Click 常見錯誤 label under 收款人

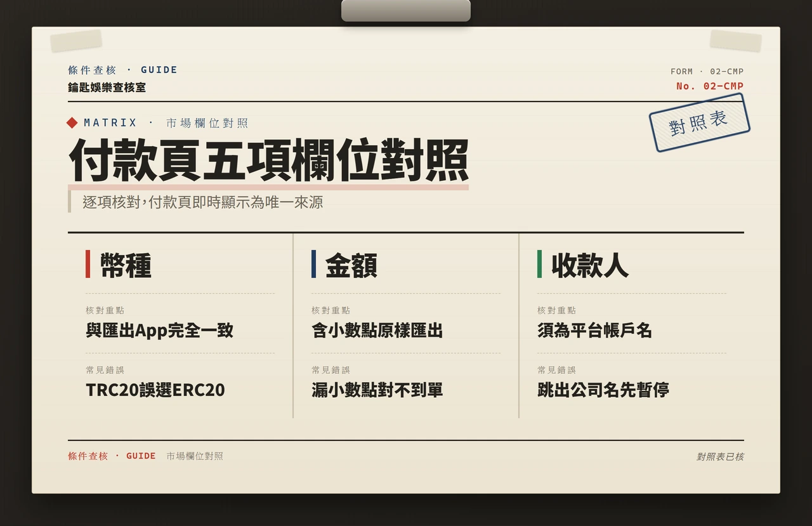pyautogui.click(x=557, y=370)
